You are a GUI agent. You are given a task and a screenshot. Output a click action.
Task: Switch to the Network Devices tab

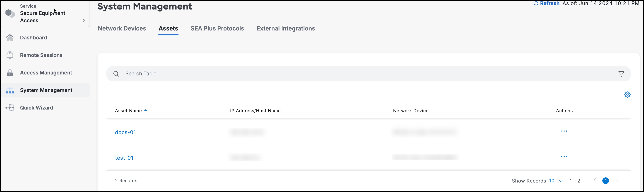click(x=122, y=28)
